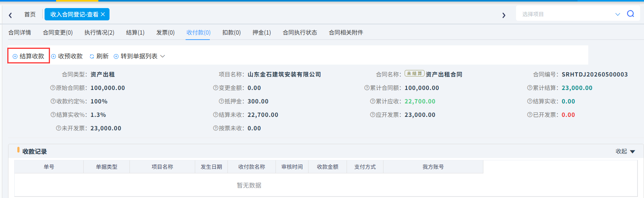
Task: Click the help icon beside 收款约定%
Action: click(x=53, y=101)
